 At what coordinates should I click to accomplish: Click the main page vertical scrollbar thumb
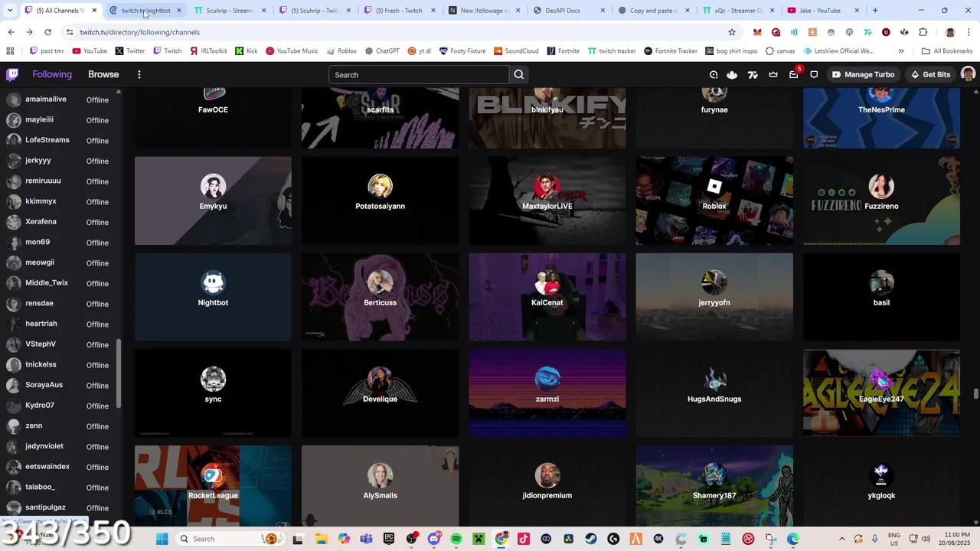tap(975, 393)
